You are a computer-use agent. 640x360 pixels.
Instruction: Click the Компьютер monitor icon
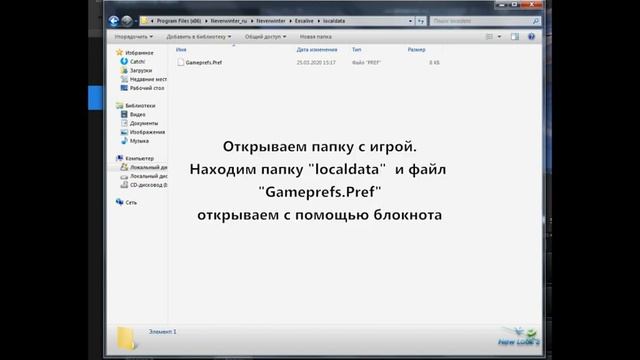(119, 158)
